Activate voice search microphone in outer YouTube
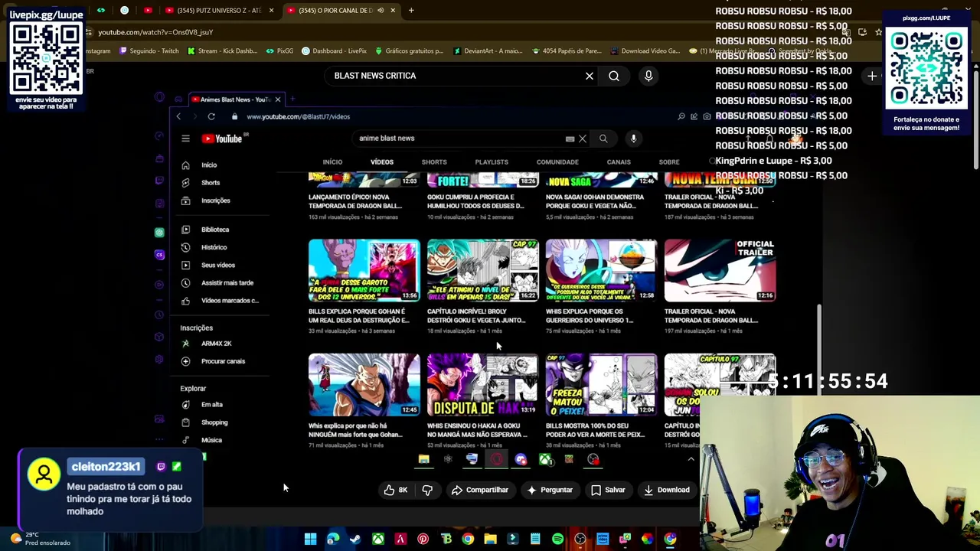The height and width of the screenshot is (551, 980). [x=648, y=76]
